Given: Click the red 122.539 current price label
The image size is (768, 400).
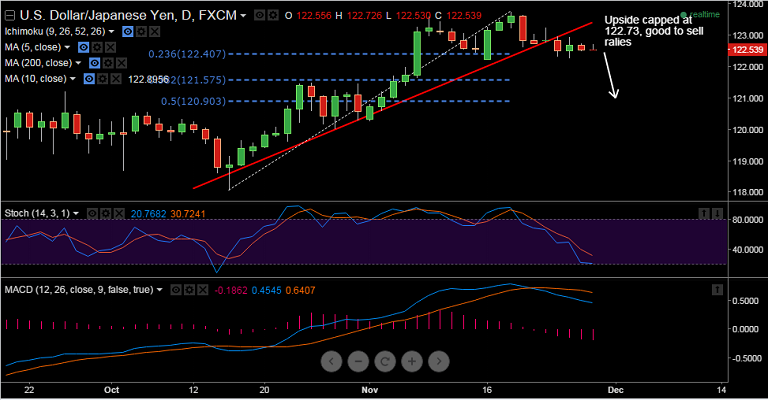Looking at the screenshot, I should coord(747,49).
